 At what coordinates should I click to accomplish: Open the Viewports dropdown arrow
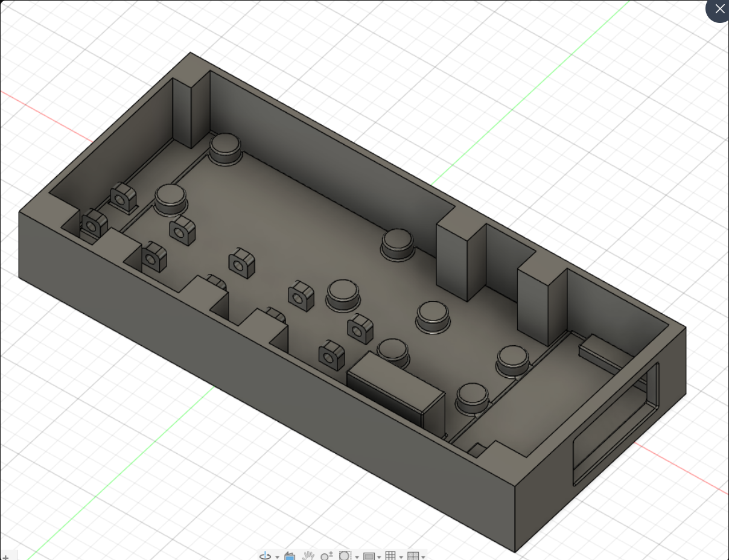(423, 557)
